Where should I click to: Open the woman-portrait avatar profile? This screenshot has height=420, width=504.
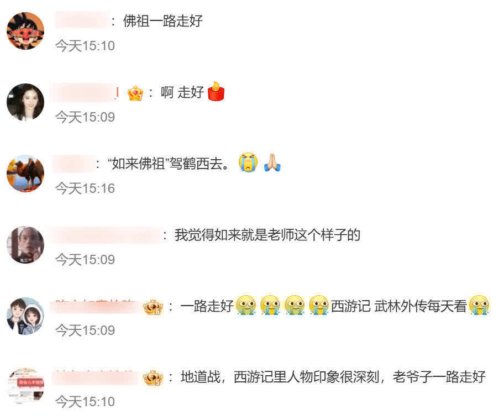25,102
